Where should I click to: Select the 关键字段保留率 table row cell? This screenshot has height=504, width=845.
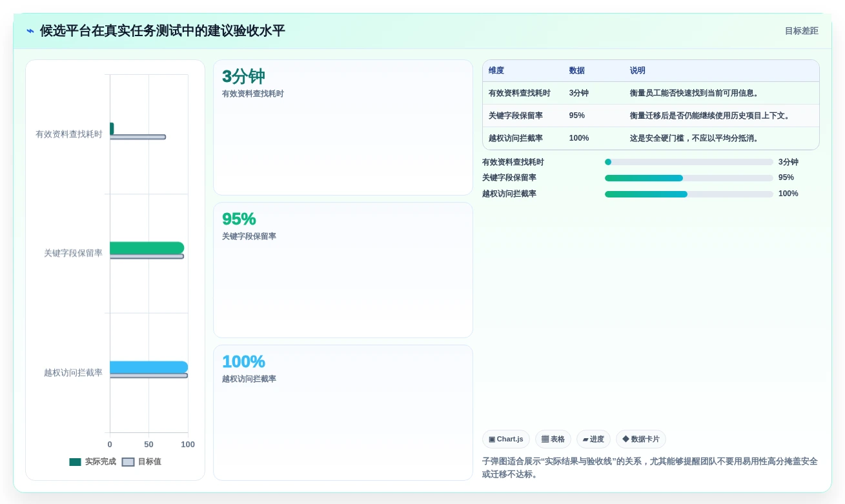click(516, 116)
